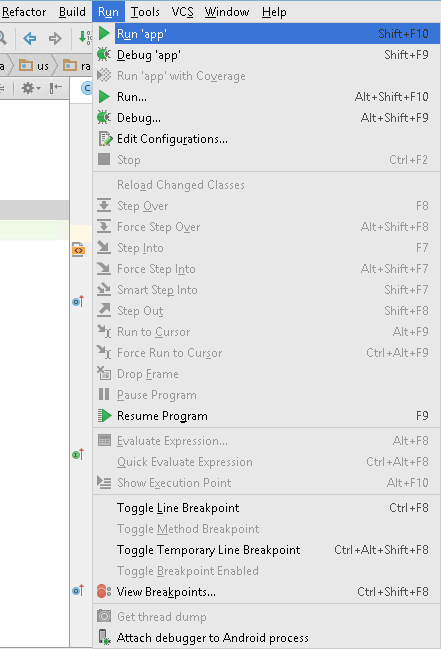Click the View Breakpoints red dots icon
The image size is (441, 649).
coord(104,591)
